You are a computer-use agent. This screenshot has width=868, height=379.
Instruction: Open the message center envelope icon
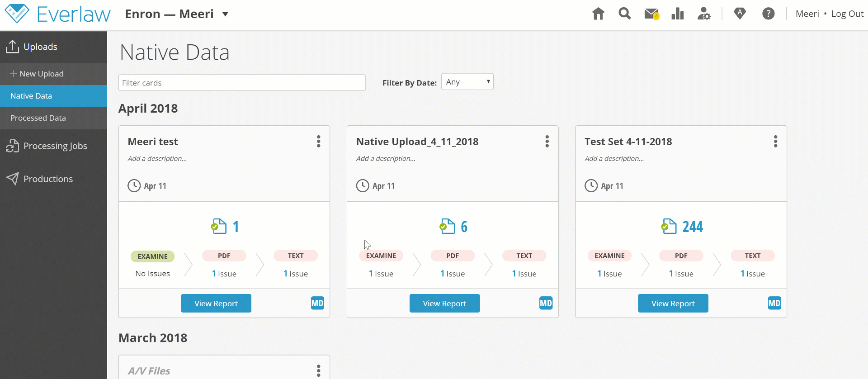[651, 14]
